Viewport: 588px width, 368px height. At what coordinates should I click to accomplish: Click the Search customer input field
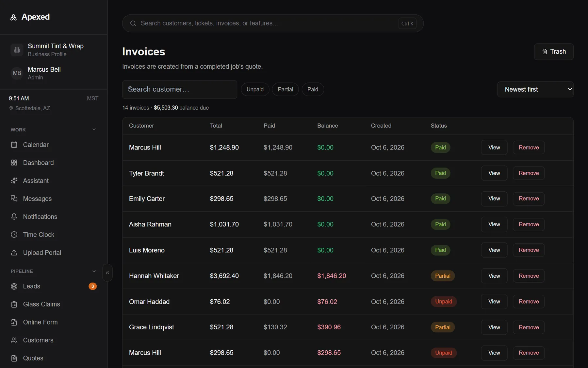(180, 89)
